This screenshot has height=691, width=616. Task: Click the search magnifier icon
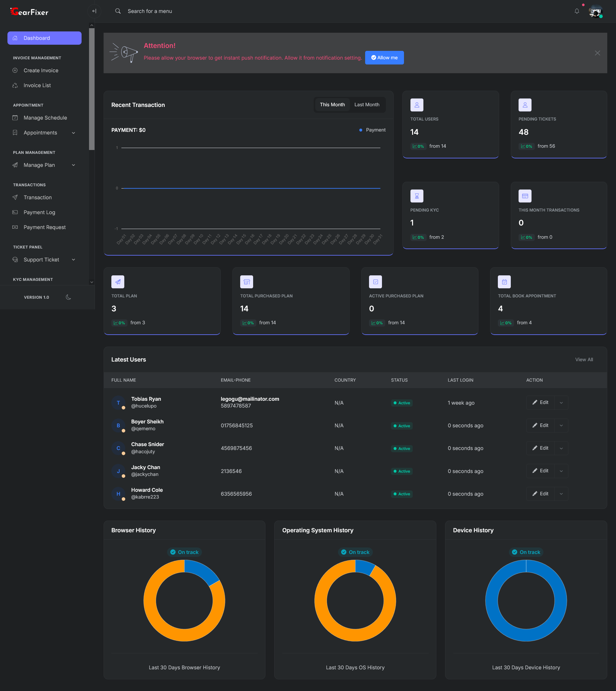(118, 11)
